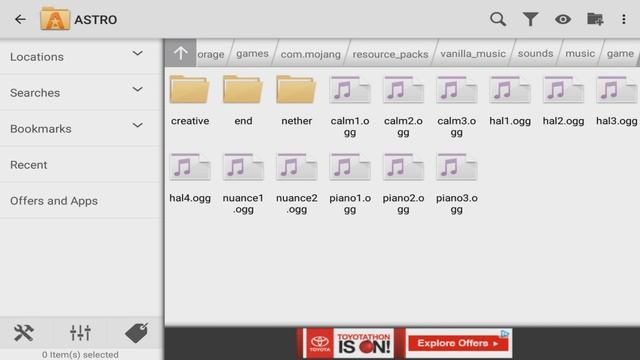Jump to vanilla_music breadcrumb
This screenshot has width=640, height=360.
tap(473, 53)
